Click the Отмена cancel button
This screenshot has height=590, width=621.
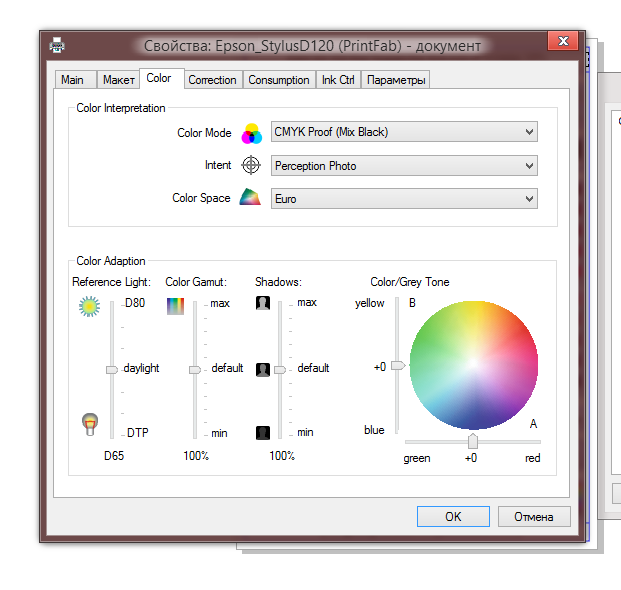[x=534, y=516]
